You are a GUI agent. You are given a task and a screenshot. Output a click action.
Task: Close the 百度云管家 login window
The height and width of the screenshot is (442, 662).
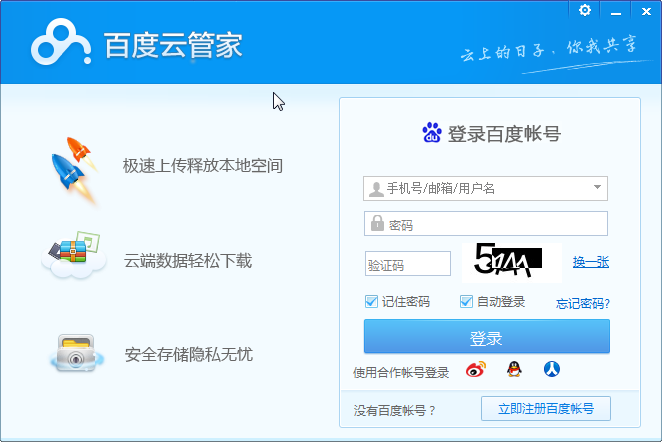[646, 11]
